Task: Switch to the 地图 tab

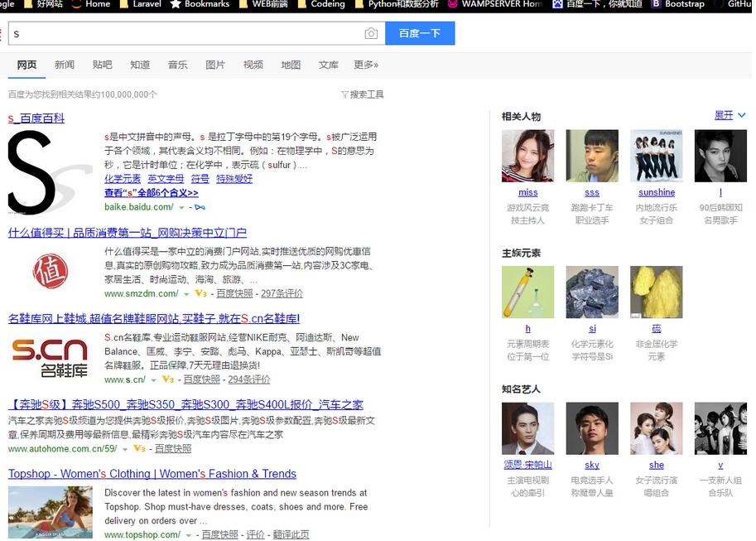Action: 291,65
